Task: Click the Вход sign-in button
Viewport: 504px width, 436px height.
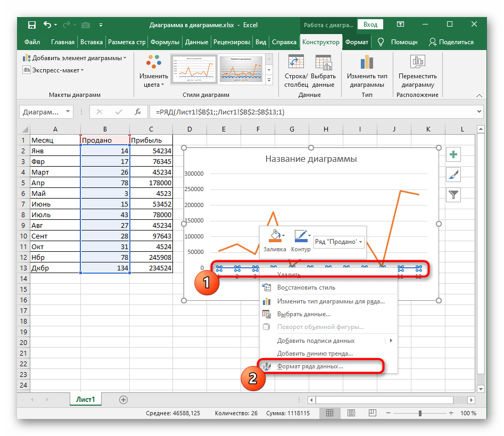Action: pos(370,24)
